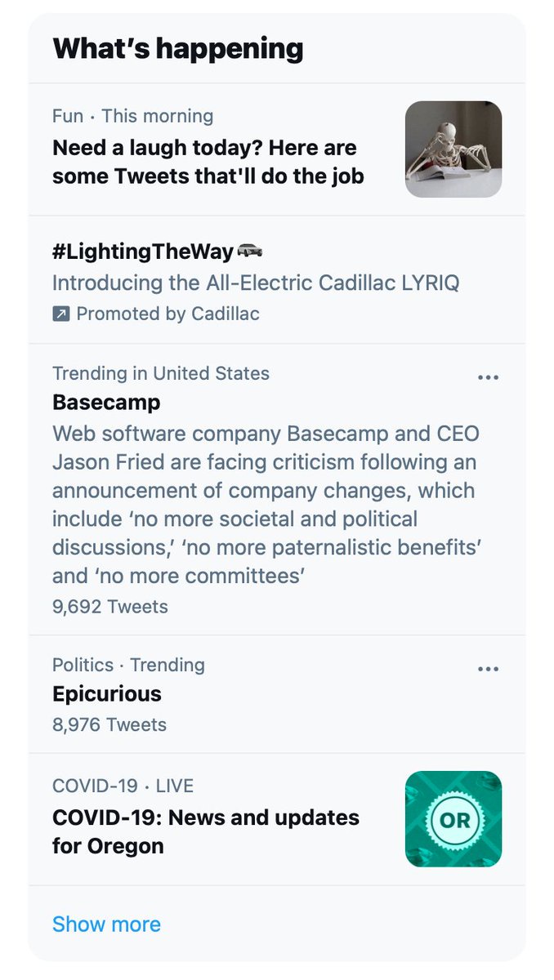Click the 'What's happening' panel heading

coord(178,48)
